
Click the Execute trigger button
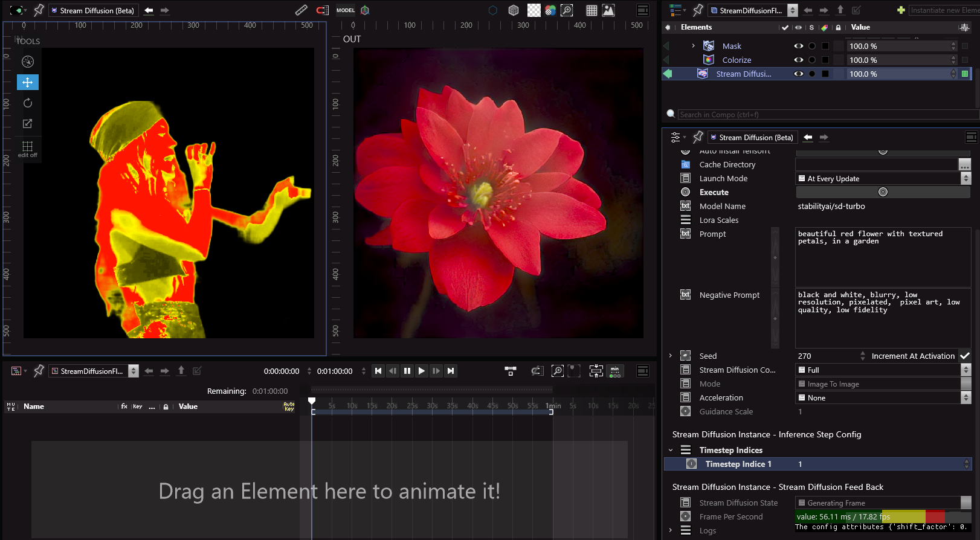[883, 192]
